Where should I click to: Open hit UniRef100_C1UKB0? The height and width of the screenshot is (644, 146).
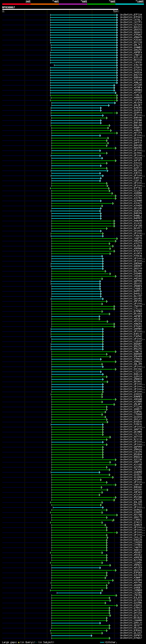tap(131, 562)
